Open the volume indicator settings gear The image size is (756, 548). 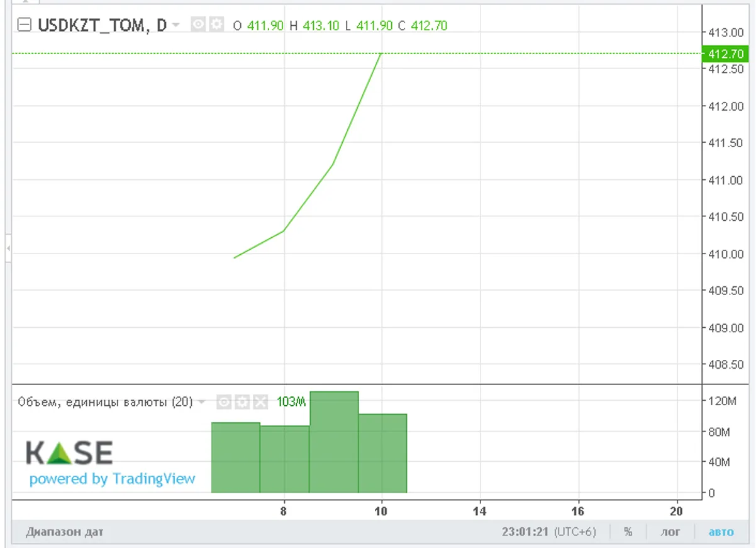pos(242,402)
